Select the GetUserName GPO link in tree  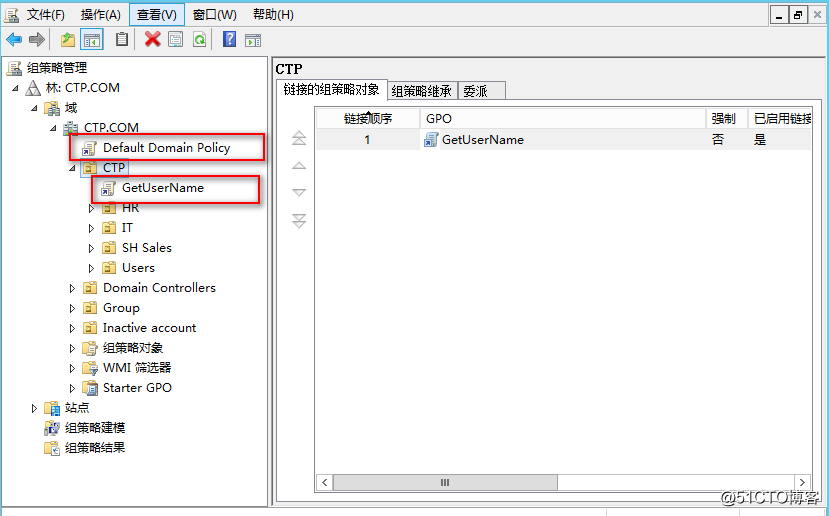(x=163, y=188)
